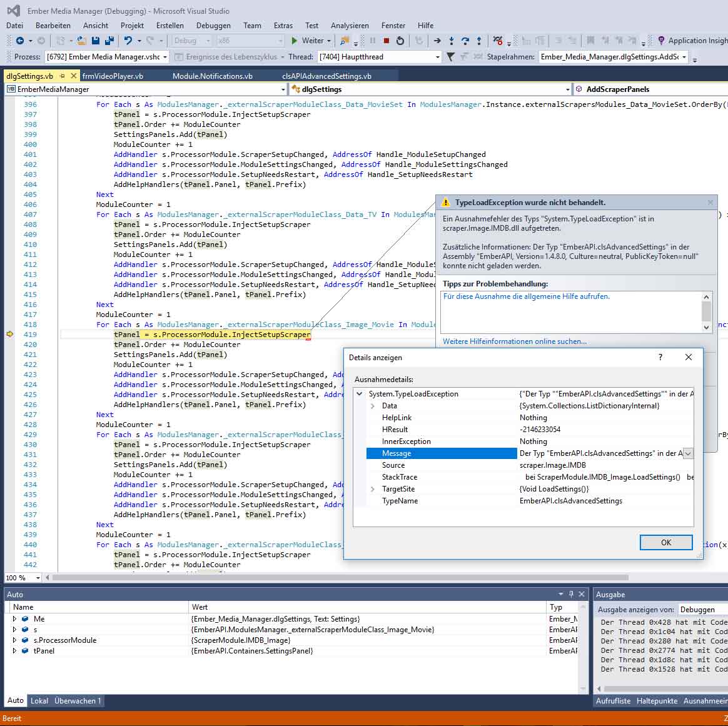The image size is (728, 726).
Task: Switch to the Überwachen 1 tab
Action: pyautogui.click(x=78, y=700)
